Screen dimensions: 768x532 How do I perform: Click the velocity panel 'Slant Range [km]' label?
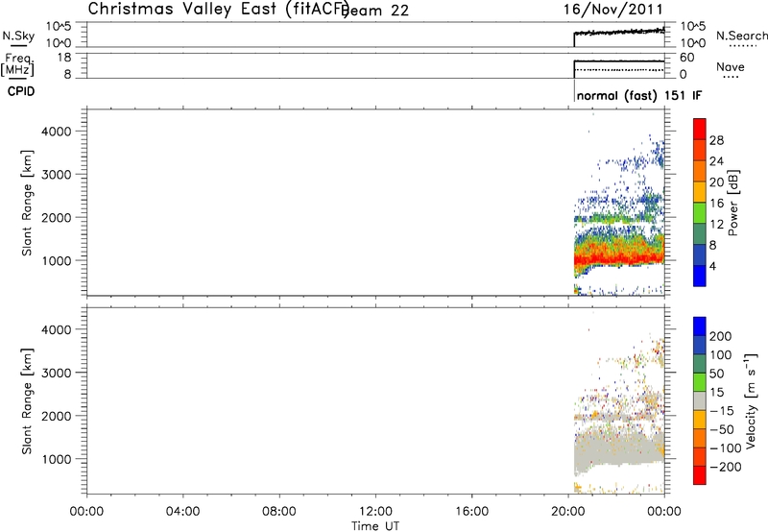point(27,401)
